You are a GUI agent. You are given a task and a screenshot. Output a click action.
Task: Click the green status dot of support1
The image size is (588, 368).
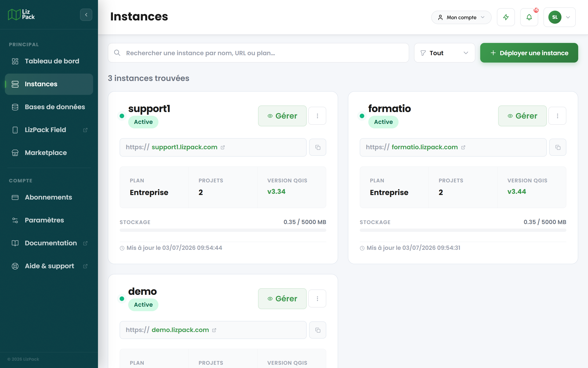click(122, 116)
